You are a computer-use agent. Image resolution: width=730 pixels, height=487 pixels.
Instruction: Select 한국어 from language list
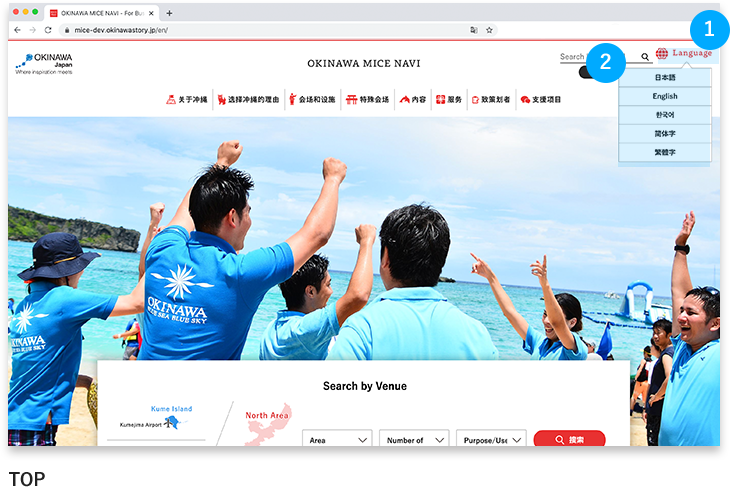pos(665,115)
